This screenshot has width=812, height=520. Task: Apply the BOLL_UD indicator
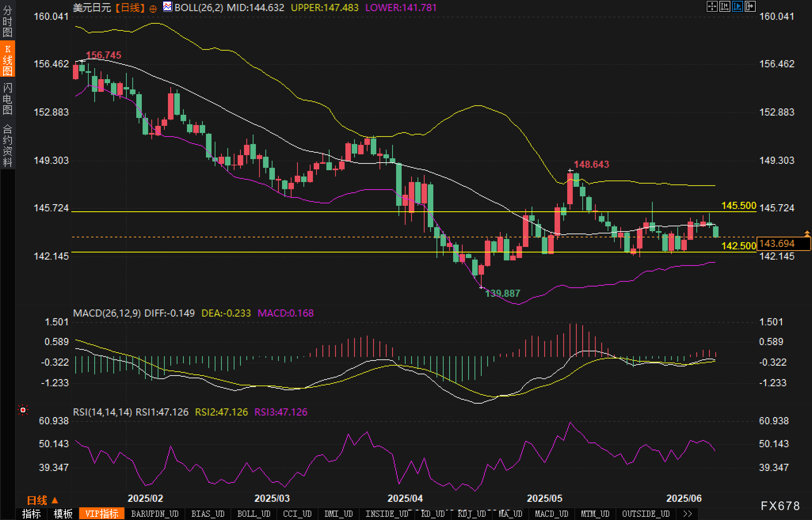coord(254,514)
